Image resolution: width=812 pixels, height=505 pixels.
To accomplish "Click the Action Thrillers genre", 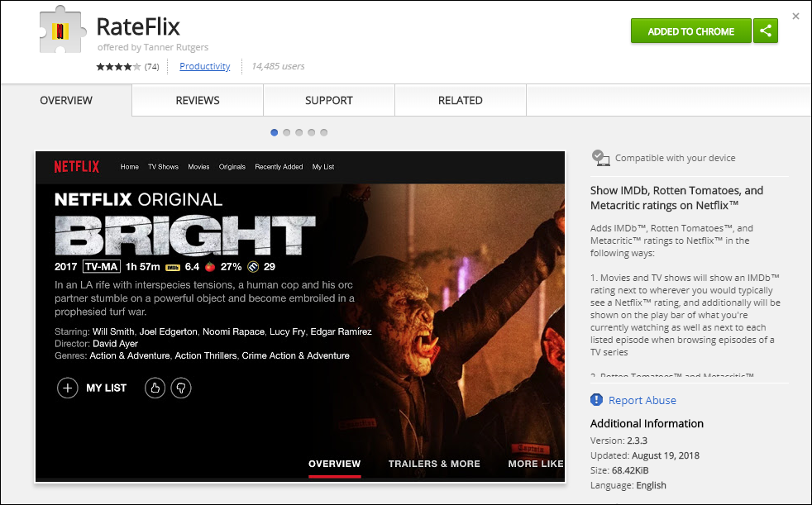I will [206, 356].
